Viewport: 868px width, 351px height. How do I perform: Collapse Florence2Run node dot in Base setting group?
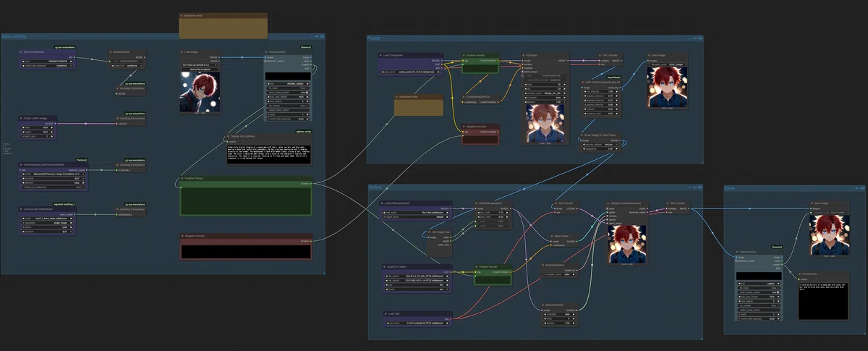tap(266, 52)
